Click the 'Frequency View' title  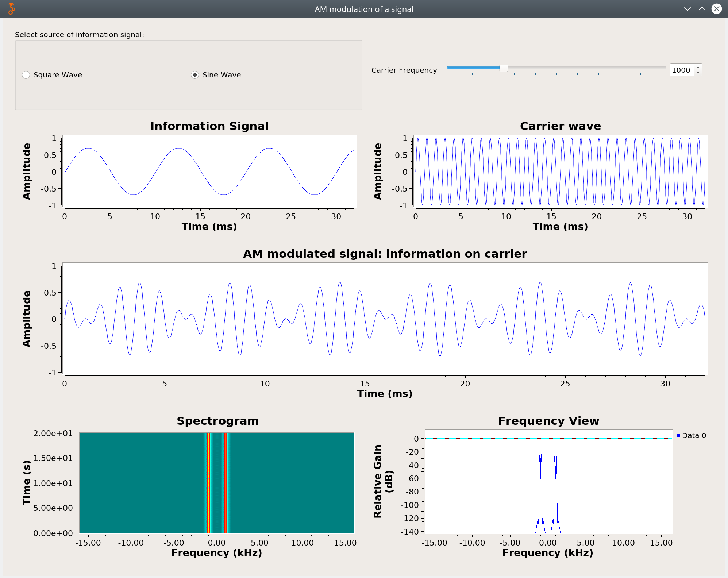tap(549, 421)
